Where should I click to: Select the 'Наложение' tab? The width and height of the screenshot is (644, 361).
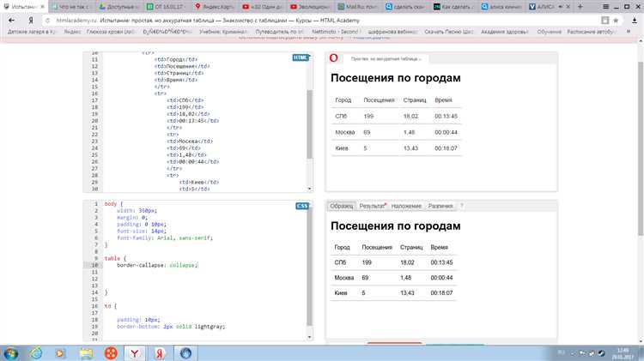point(406,206)
